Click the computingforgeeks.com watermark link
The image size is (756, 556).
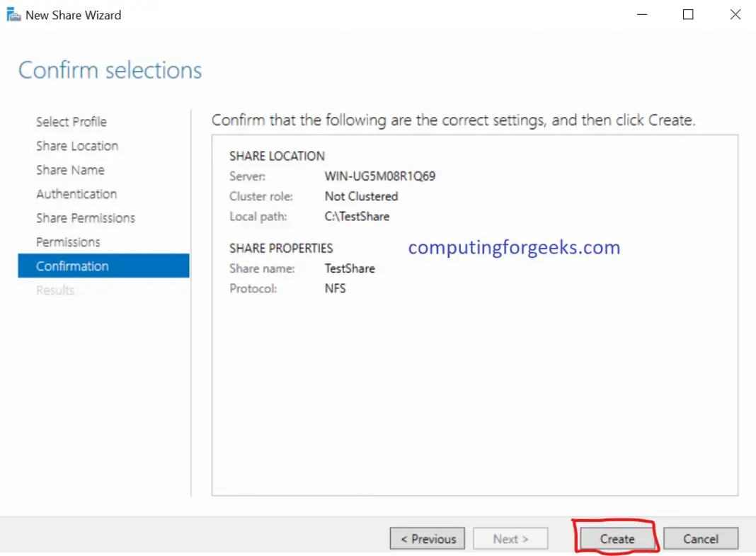click(514, 247)
